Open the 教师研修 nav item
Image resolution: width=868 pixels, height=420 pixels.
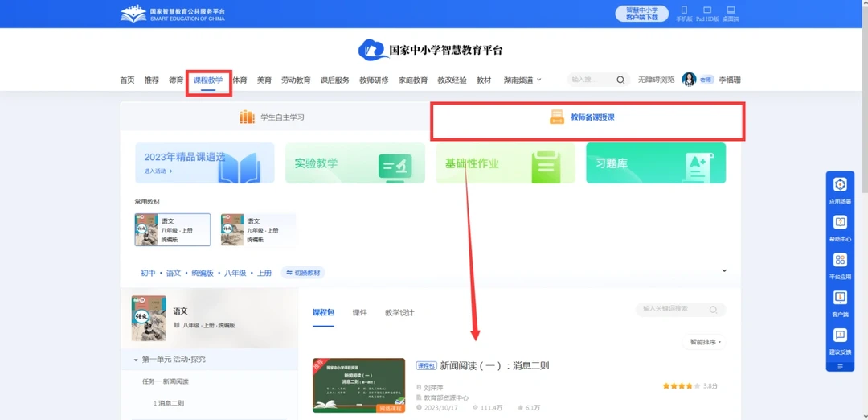point(375,80)
